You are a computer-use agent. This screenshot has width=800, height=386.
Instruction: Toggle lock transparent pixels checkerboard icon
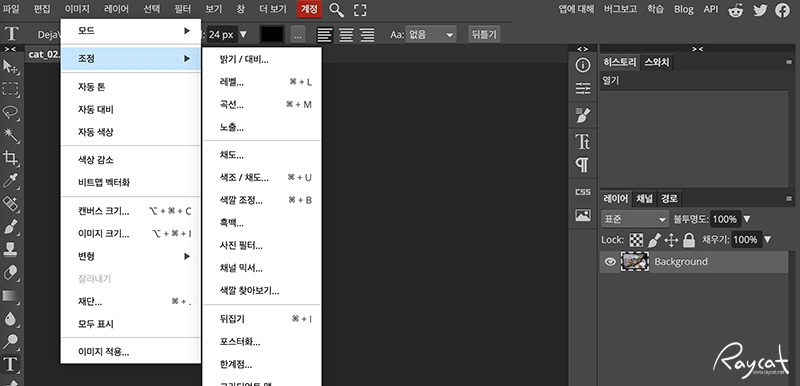(x=636, y=240)
